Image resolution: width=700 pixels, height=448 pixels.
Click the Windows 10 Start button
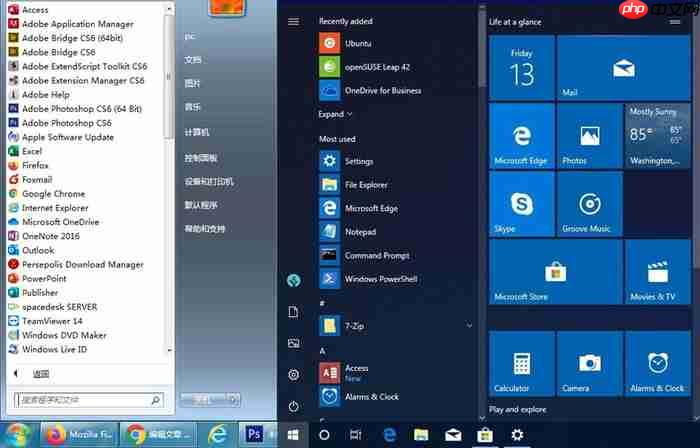[293, 435]
